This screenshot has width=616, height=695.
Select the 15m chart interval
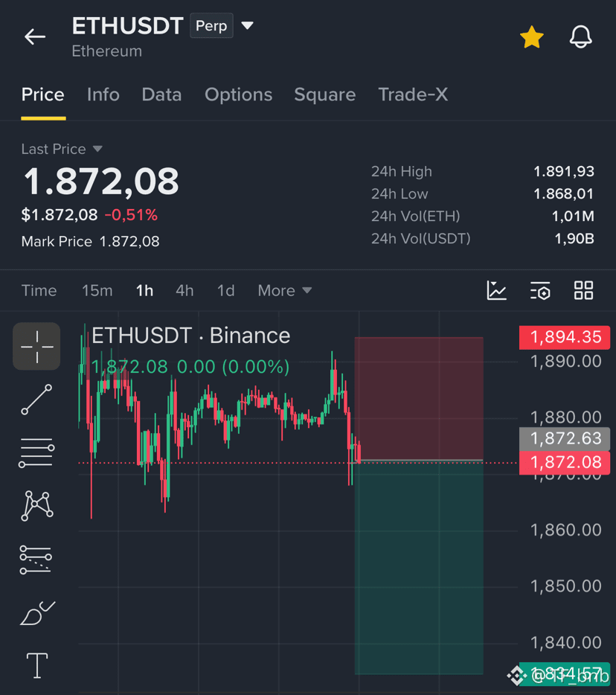coord(97,291)
